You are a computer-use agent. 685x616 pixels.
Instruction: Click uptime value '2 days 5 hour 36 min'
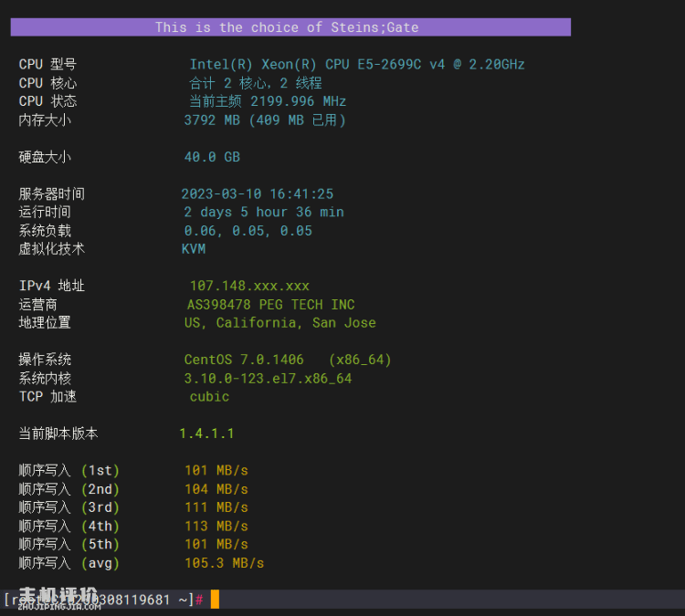point(264,212)
